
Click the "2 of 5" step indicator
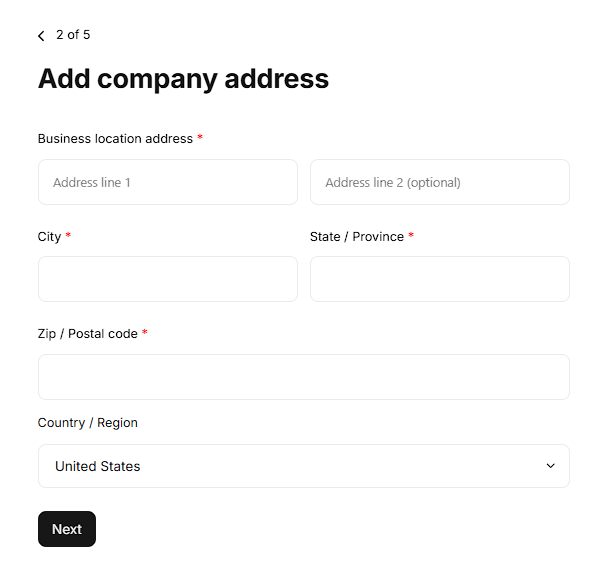[73, 35]
